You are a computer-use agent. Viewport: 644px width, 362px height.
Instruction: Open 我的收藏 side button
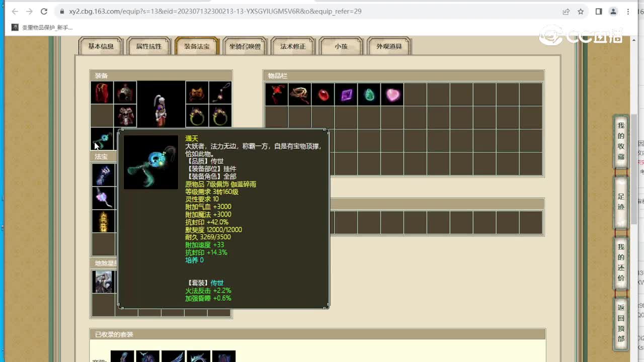pyautogui.click(x=621, y=141)
